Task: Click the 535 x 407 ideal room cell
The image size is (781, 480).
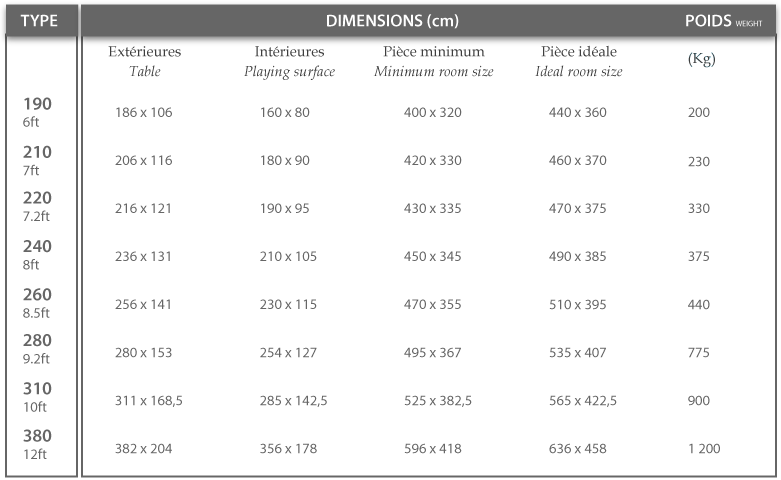Action: click(578, 353)
